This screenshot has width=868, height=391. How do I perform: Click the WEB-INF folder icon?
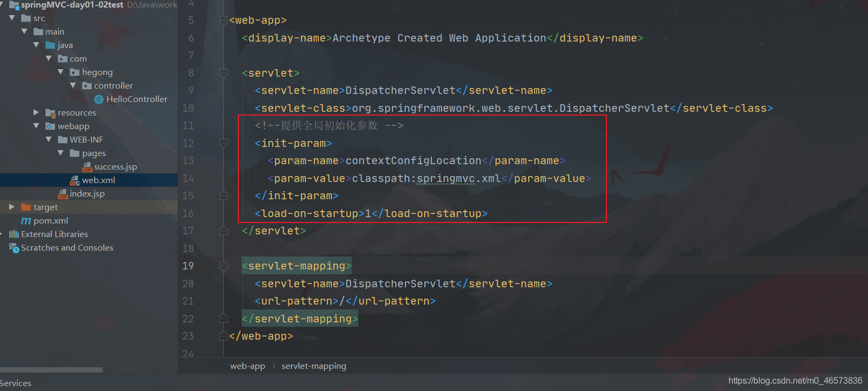(x=63, y=139)
